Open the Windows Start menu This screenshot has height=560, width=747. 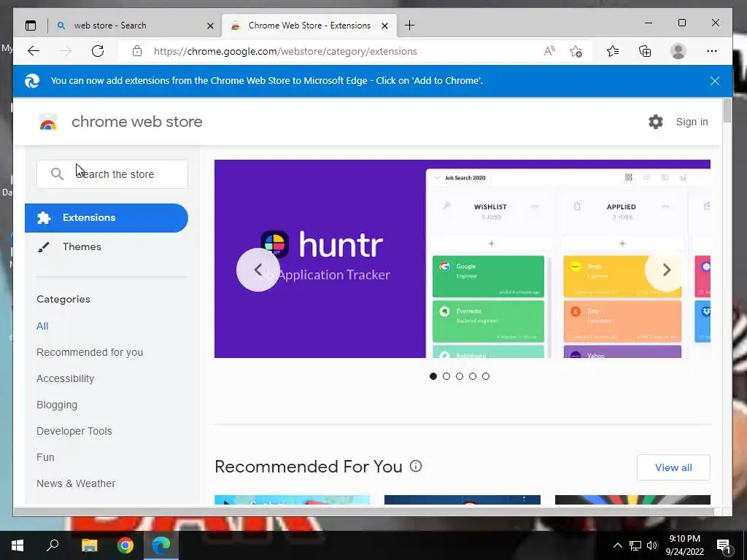pyautogui.click(x=18, y=545)
